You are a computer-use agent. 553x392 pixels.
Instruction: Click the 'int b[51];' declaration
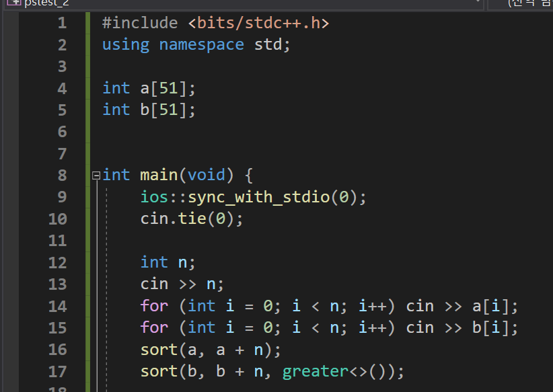coord(149,110)
